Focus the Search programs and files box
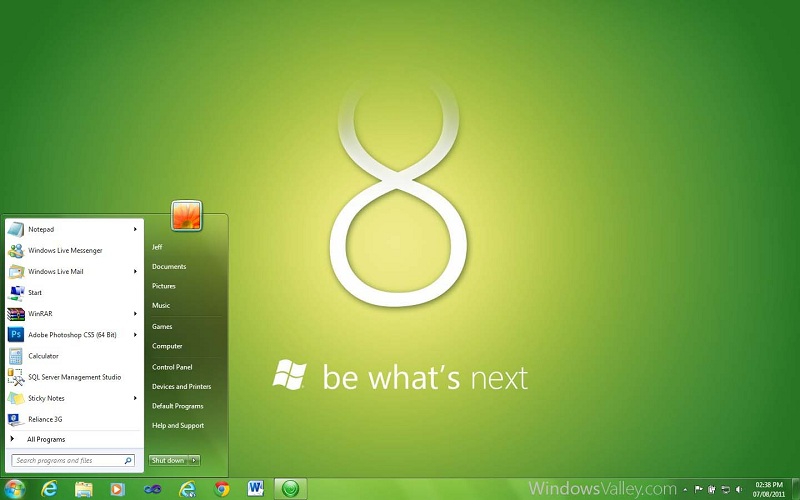The image size is (800, 500). point(73,461)
